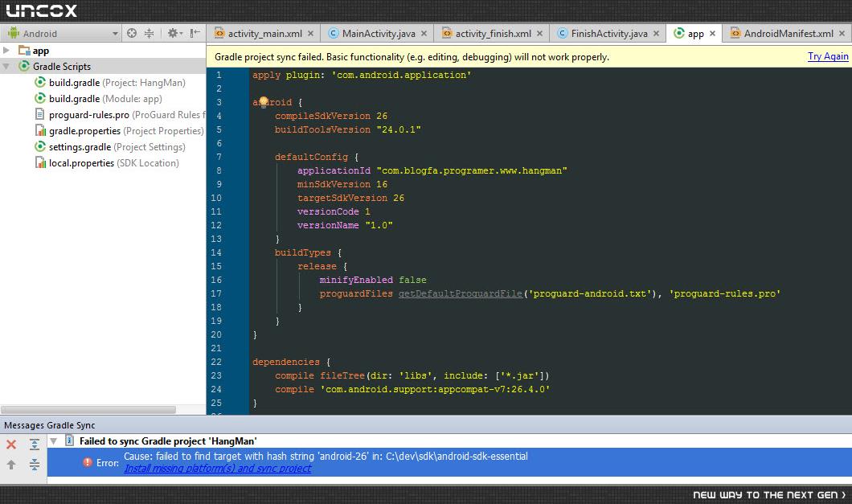Click the applicationId string line
The image size is (852, 504).
[432, 170]
